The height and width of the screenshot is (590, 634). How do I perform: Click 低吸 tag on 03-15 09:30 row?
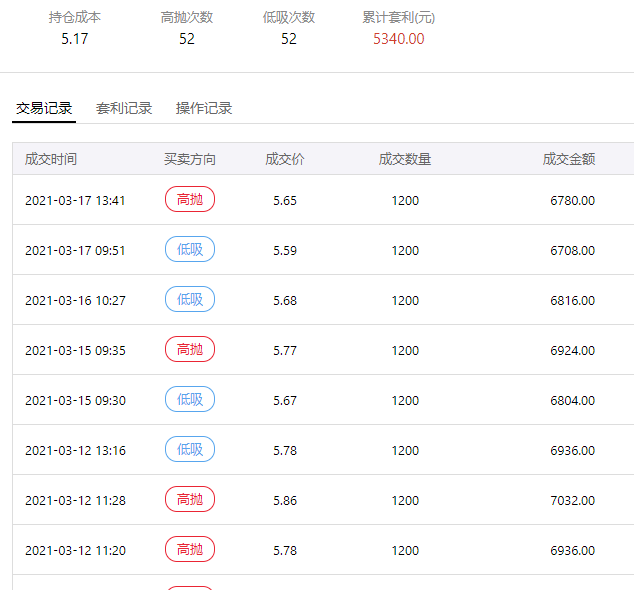click(190, 400)
